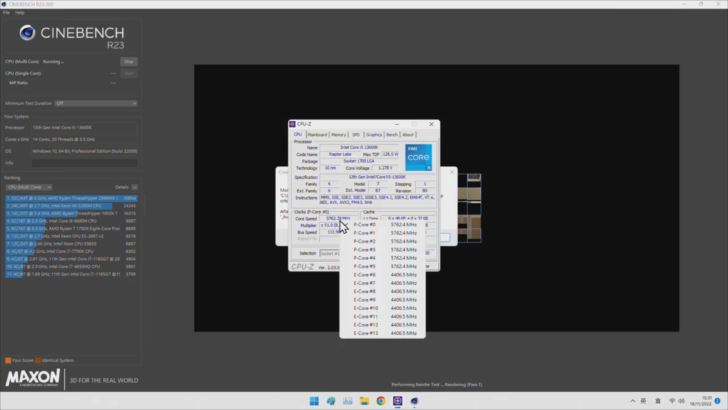Screen dimensions: 728x410
Task: Click the Cinebench logo sphere
Action: (x=27, y=33)
